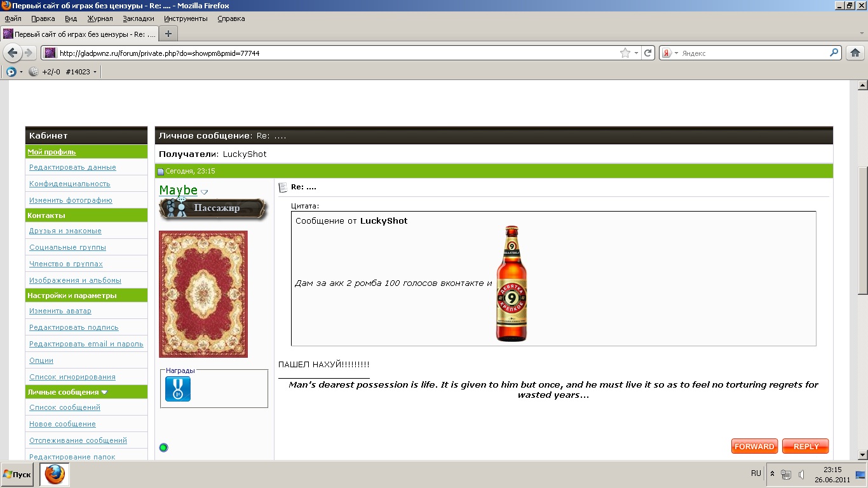Show hidden tray icons with the chevron
The width and height of the screenshot is (868, 488).
click(x=772, y=474)
